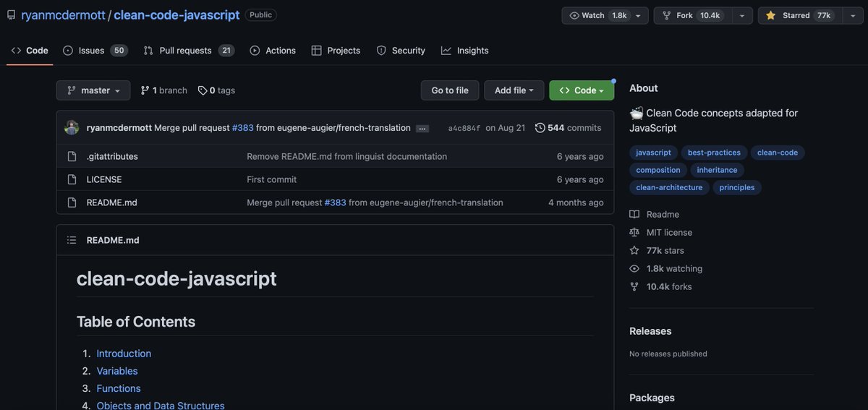View the 1 branch link

coord(163,90)
